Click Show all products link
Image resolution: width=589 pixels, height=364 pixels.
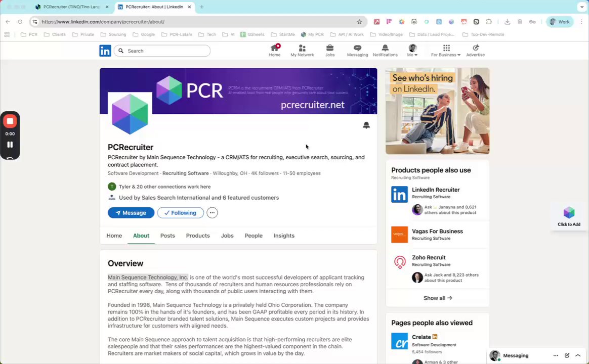(438, 298)
